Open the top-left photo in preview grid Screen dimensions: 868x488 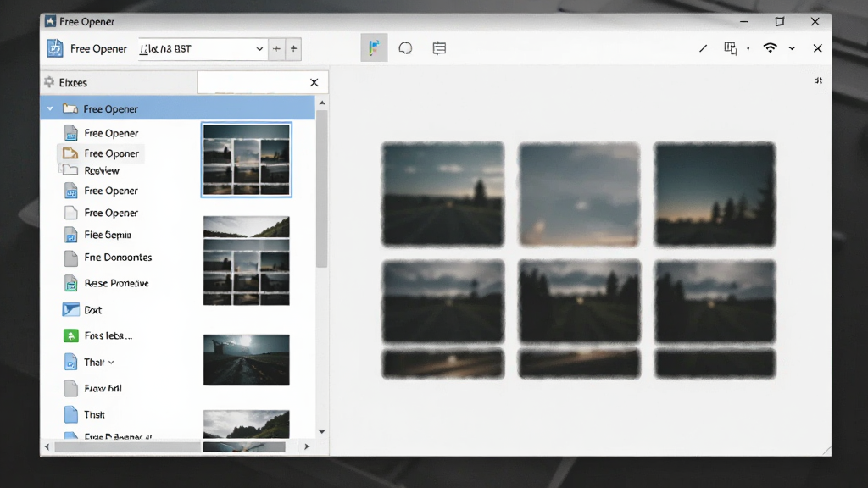pyautogui.click(x=442, y=194)
